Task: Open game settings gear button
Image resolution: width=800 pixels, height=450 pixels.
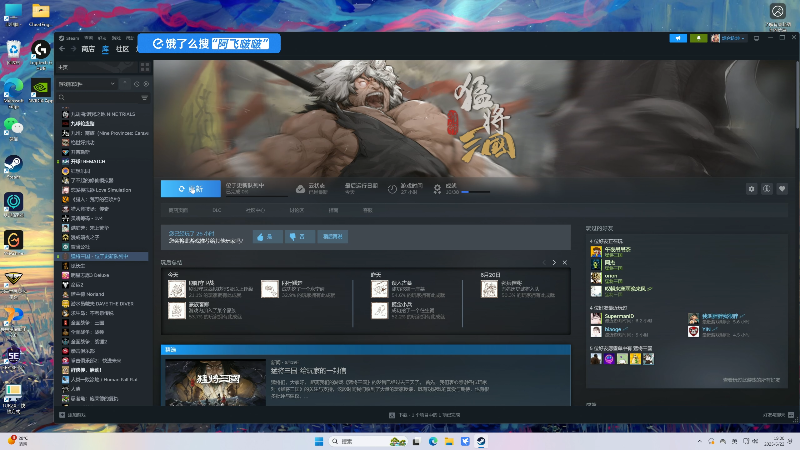Action: [752, 189]
